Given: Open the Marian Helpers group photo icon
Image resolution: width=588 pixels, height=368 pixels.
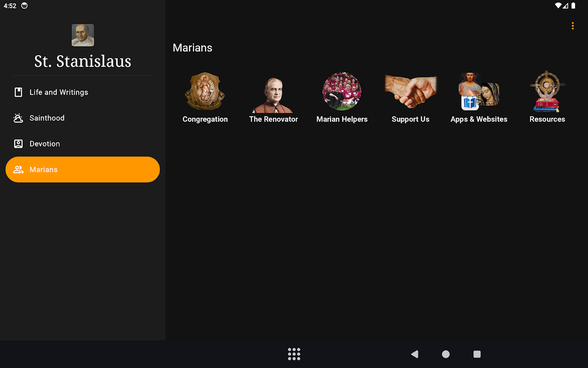Looking at the screenshot, I should (x=342, y=92).
